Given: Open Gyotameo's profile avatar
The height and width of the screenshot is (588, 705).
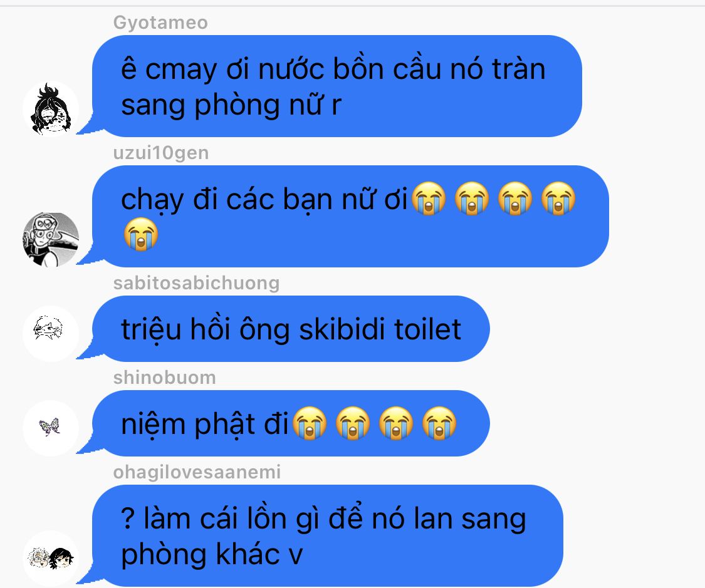Looking at the screenshot, I should tap(51, 109).
